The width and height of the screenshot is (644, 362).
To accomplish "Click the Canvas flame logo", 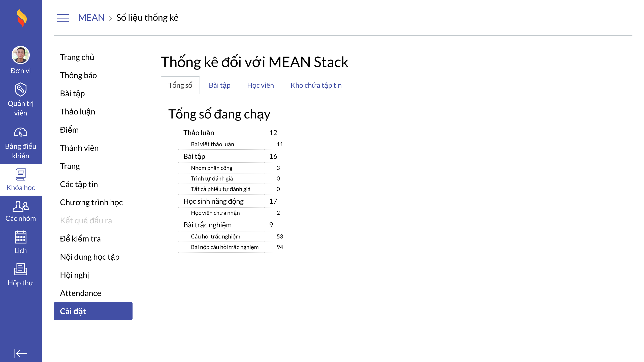I will (x=22, y=18).
